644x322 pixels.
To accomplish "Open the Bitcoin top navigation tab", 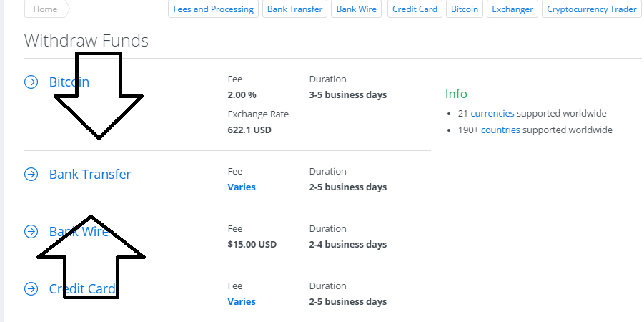I will tap(465, 9).
